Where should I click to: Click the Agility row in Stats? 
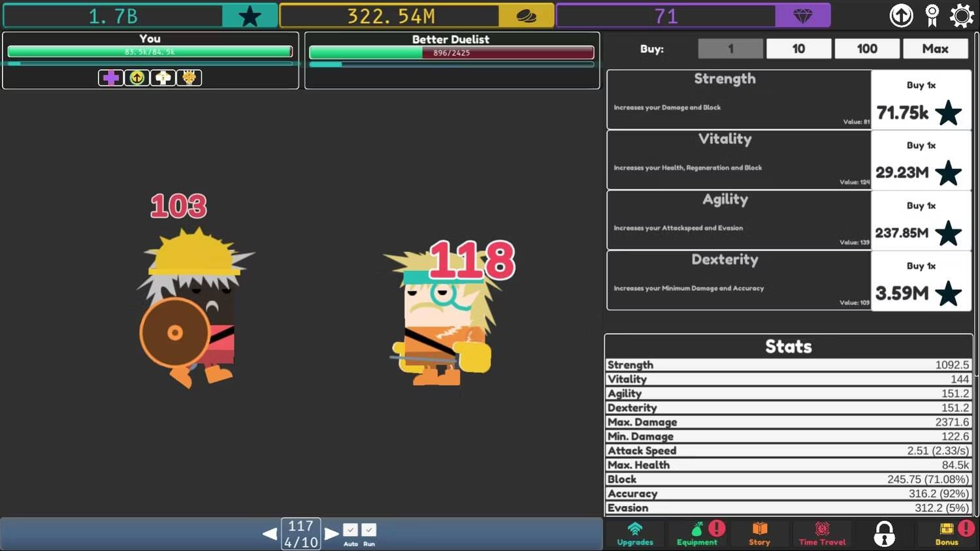[789, 394]
